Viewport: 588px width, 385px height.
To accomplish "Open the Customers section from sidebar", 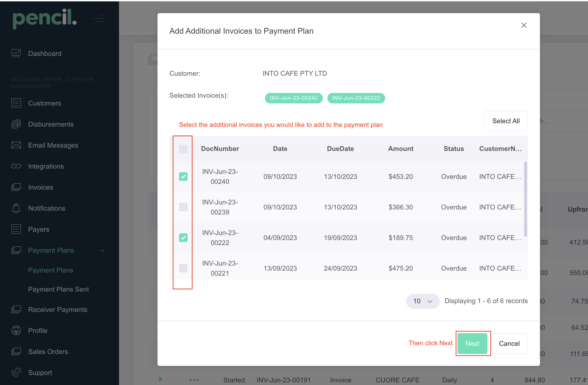I will coord(44,103).
